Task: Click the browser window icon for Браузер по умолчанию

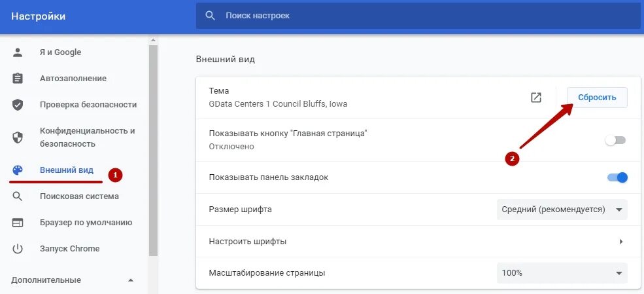Action: [18, 223]
